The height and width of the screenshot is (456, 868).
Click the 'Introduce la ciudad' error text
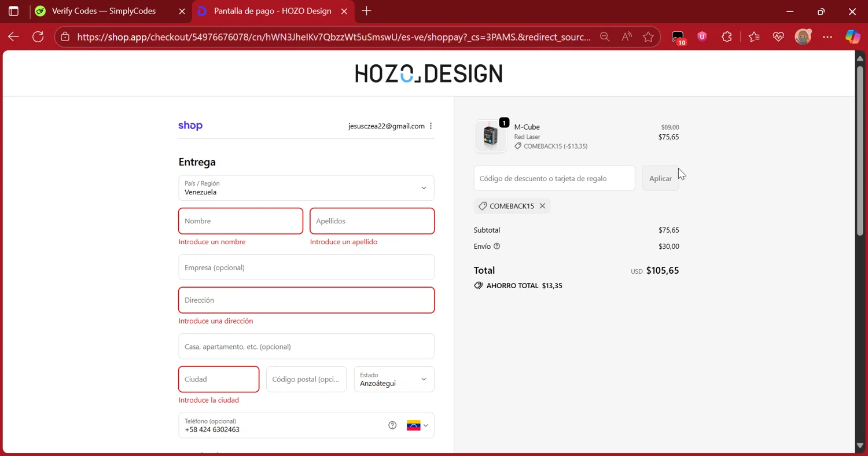(x=209, y=400)
